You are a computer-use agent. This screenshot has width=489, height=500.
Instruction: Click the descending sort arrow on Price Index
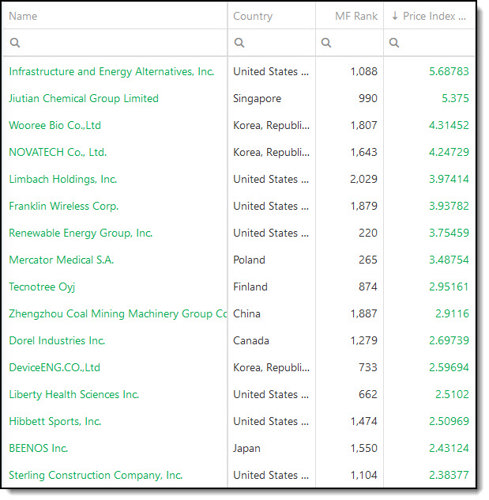click(395, 16)
